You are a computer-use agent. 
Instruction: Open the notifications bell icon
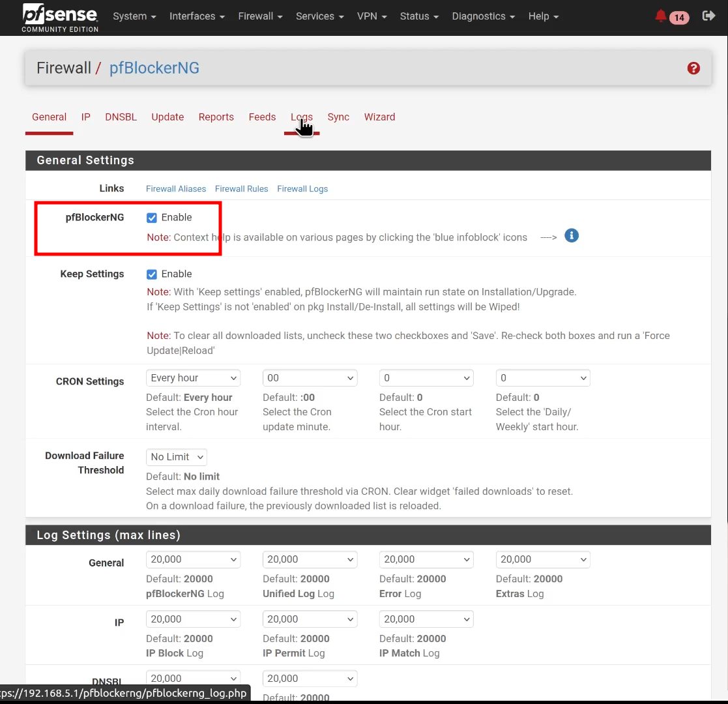660,16
